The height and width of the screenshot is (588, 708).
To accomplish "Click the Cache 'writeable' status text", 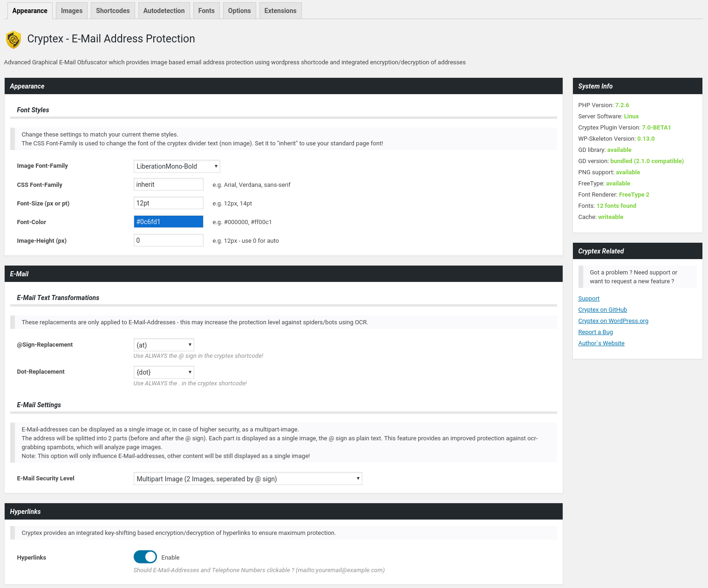I will [611, 217].
